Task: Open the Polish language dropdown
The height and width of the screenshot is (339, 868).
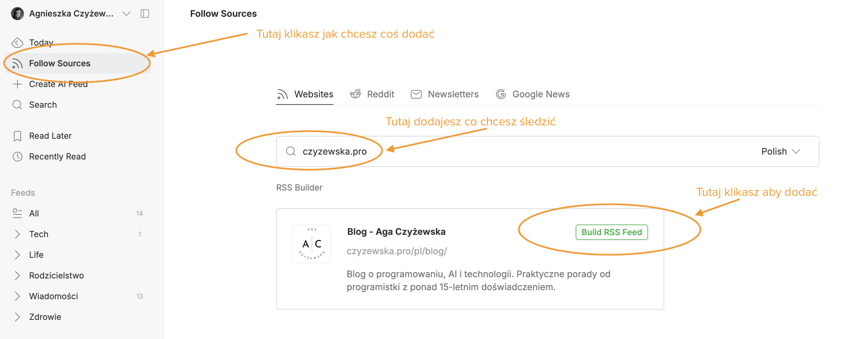Action: click(781, 151)
